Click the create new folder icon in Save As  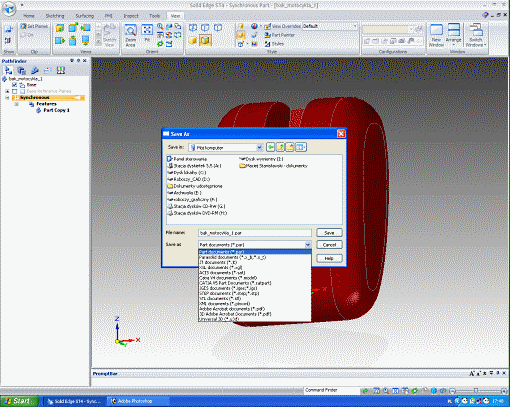[x=290, y=147]
